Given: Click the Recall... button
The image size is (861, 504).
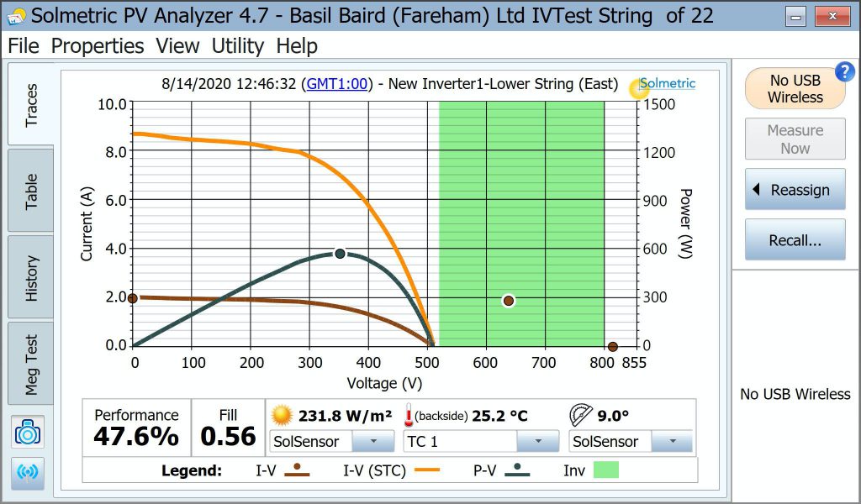Looking at the screenshot, I should [x=795, y=240].
